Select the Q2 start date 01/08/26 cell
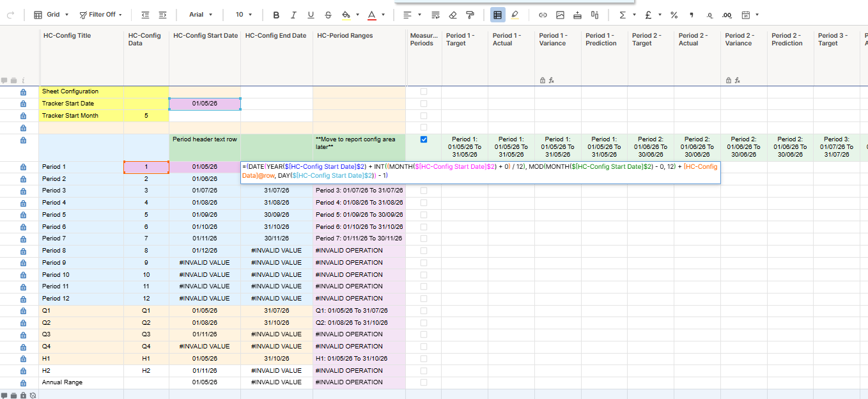 (205, 322)
